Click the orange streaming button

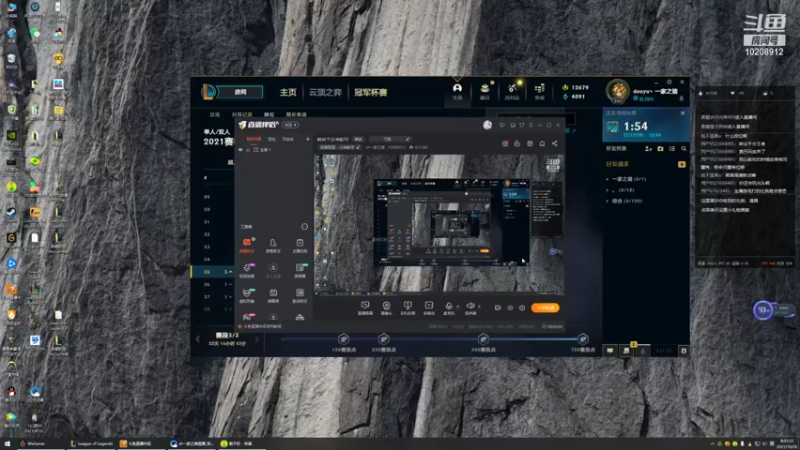[x=545, y=308]
